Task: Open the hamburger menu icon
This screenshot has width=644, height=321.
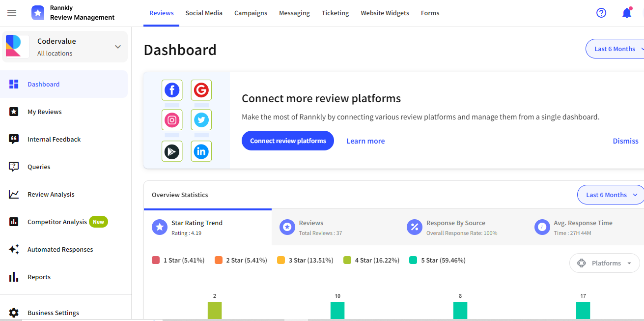Action: [12, 13]
